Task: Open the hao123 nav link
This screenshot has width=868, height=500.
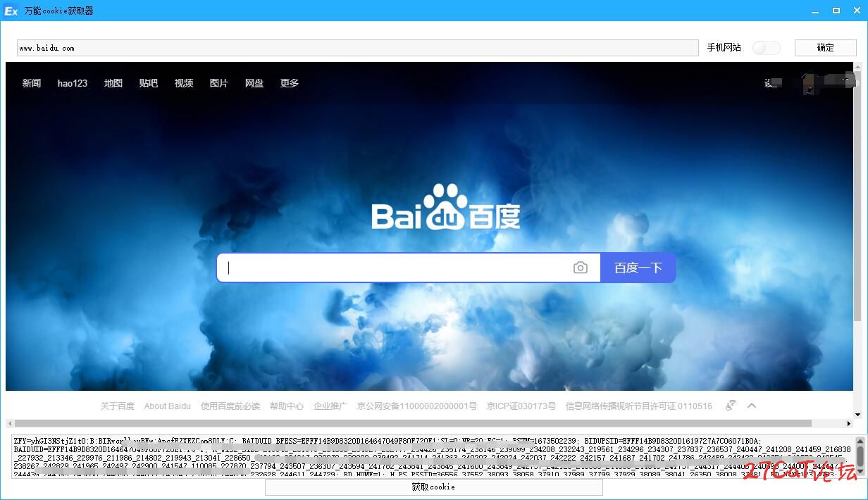Action: tap(73, 83)
